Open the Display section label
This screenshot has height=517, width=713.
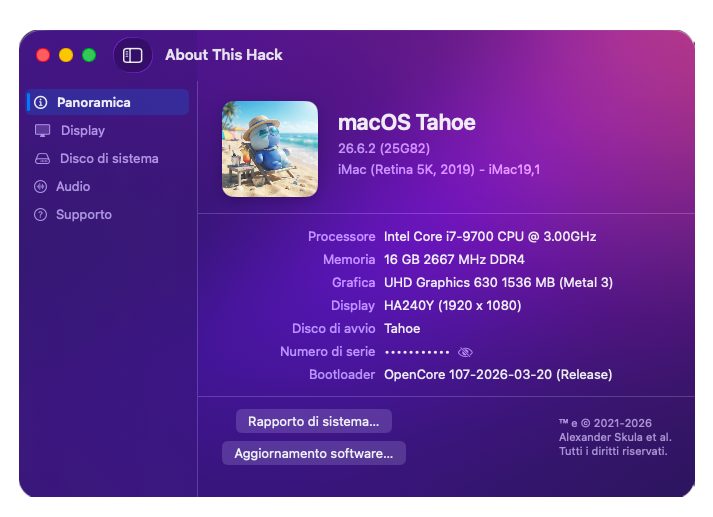(83, 131)
